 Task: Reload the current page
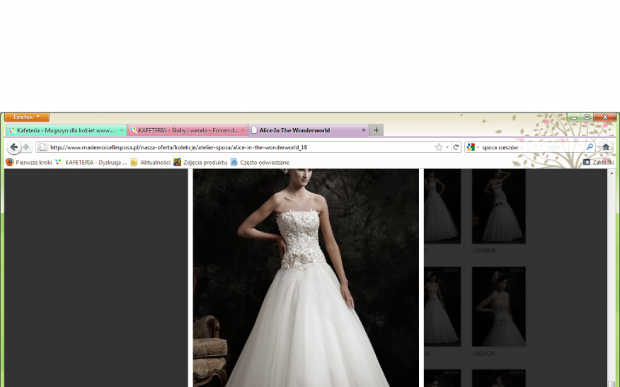click(456, 147)
